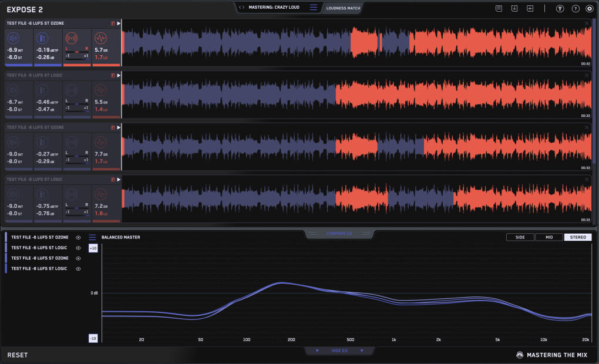Click stereo field icon on -6 LUFS ST LOGIC track
This screenshot has width=599, height=364.
pos(72,90)
